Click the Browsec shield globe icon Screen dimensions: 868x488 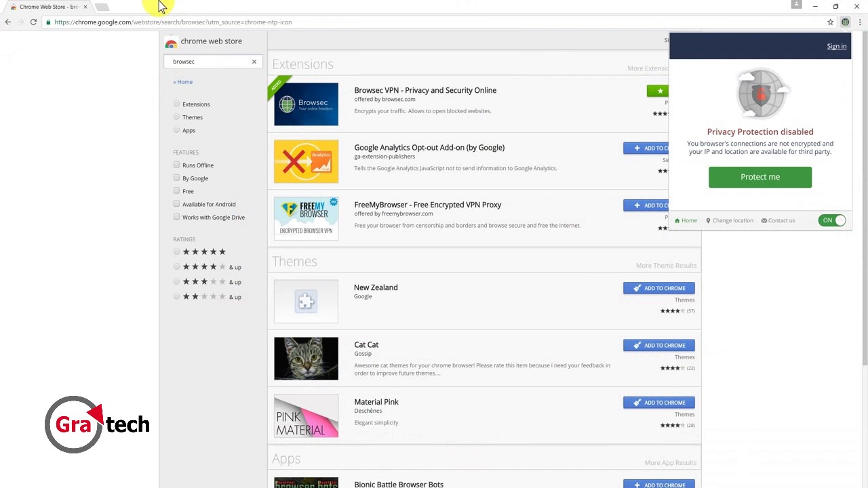[x=761, y=94]
